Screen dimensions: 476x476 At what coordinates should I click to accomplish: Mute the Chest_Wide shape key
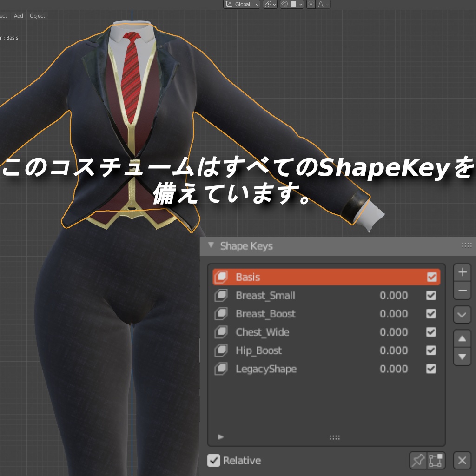tap(431, 332)
